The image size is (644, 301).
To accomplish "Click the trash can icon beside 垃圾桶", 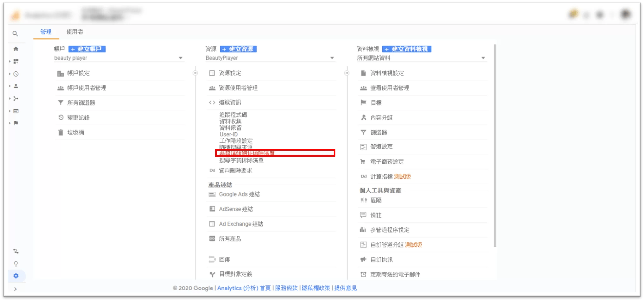I will click(60, 132).
